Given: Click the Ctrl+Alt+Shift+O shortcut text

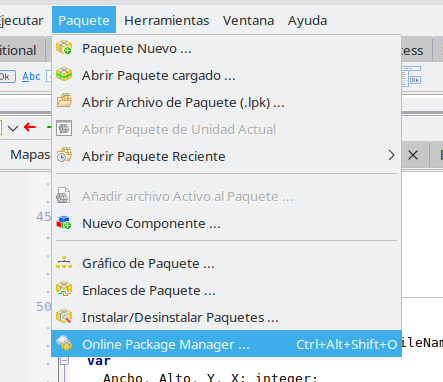Looking at the screenshot, I should point(347,344).
